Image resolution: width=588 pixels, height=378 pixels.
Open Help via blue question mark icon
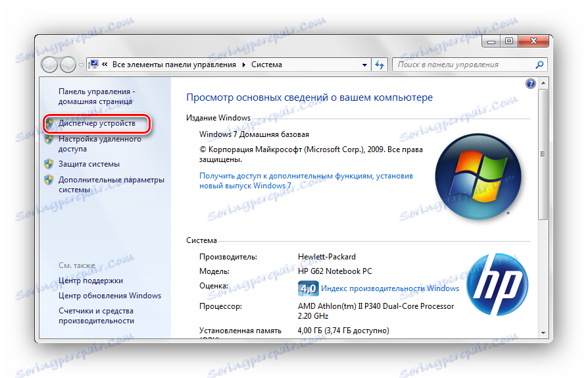[x=530, y=84]
